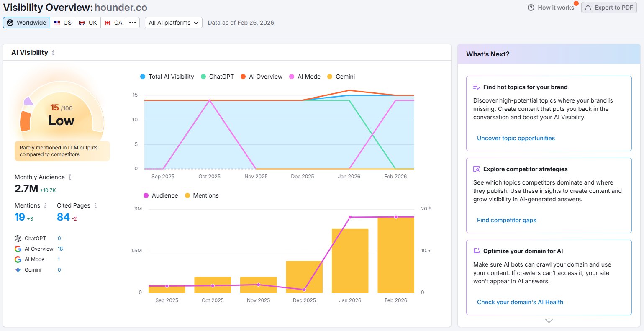Image resolution: width=644 pixels, height=331 pixels.
Task: Click the Mentions info icon
Action: coord(45,205)
